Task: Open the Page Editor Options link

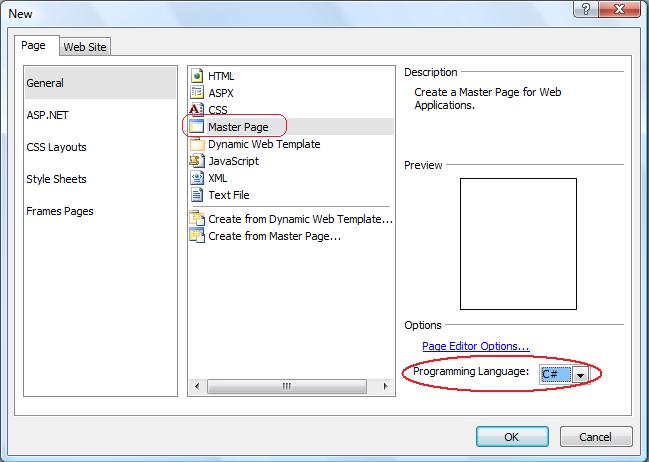Action: point(475,346)
